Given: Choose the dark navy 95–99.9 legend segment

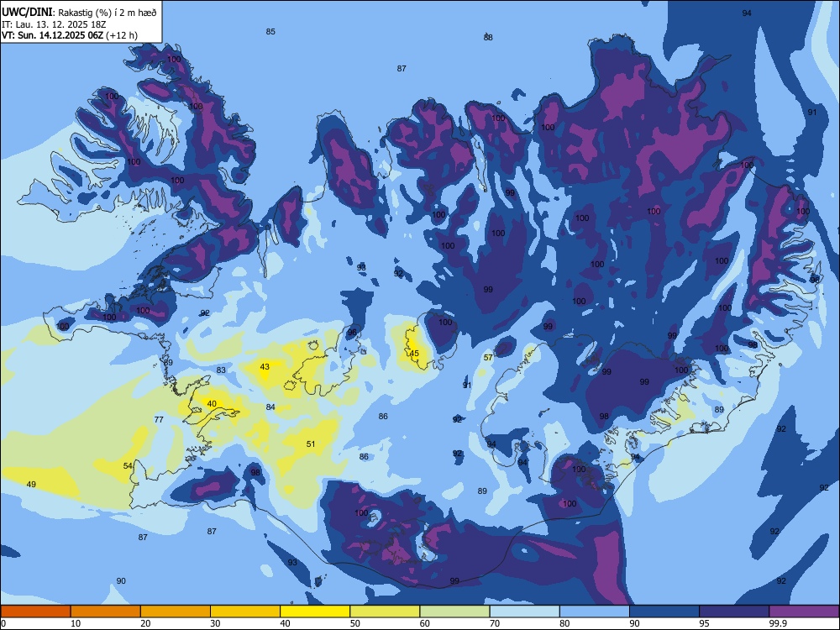Looking at the screenshot, I should pos(734,612).
